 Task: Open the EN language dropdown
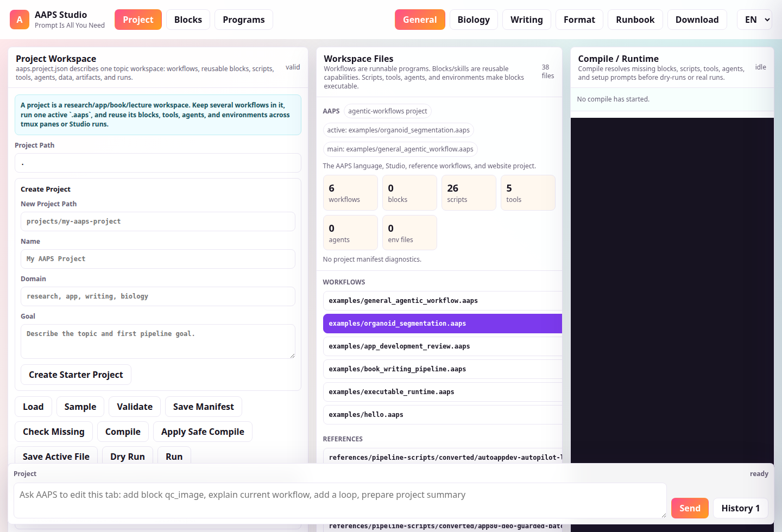point(755,20)
